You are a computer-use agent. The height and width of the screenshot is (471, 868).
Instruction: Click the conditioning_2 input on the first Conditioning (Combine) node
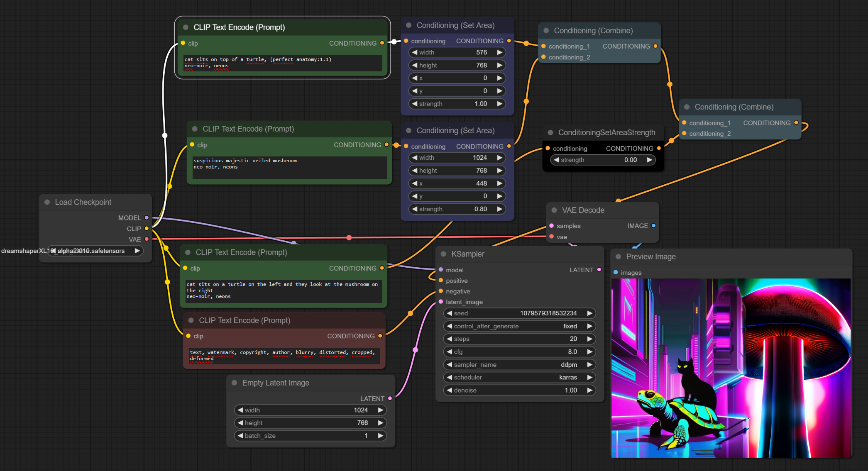click(x=543, y=57)
